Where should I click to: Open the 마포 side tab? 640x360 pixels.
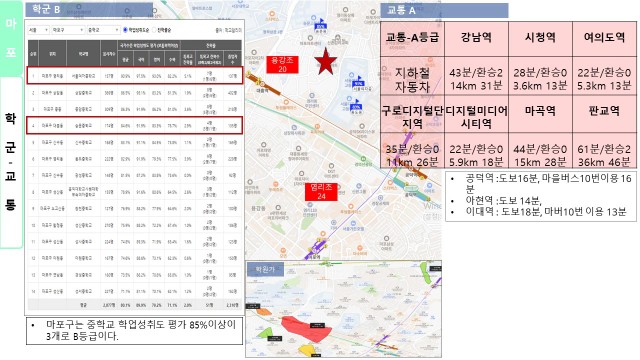[x=11, y=38]
